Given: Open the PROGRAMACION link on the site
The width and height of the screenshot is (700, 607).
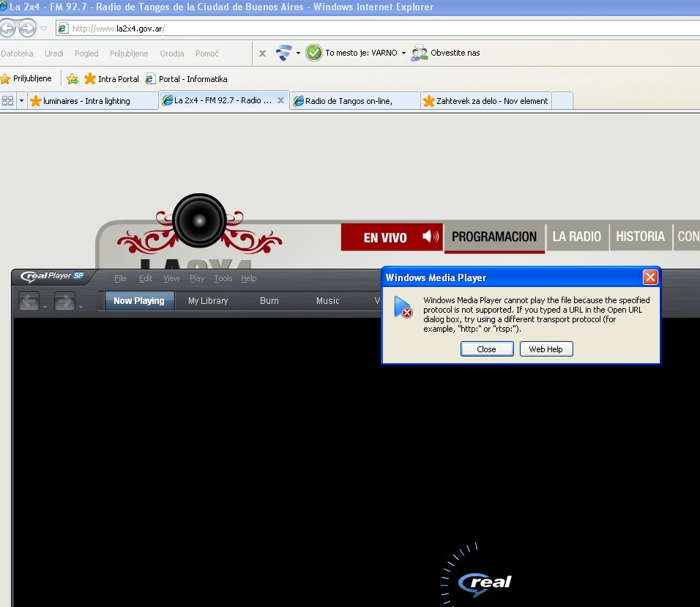Looking at the screenshot, I should (x=494, y=237).
